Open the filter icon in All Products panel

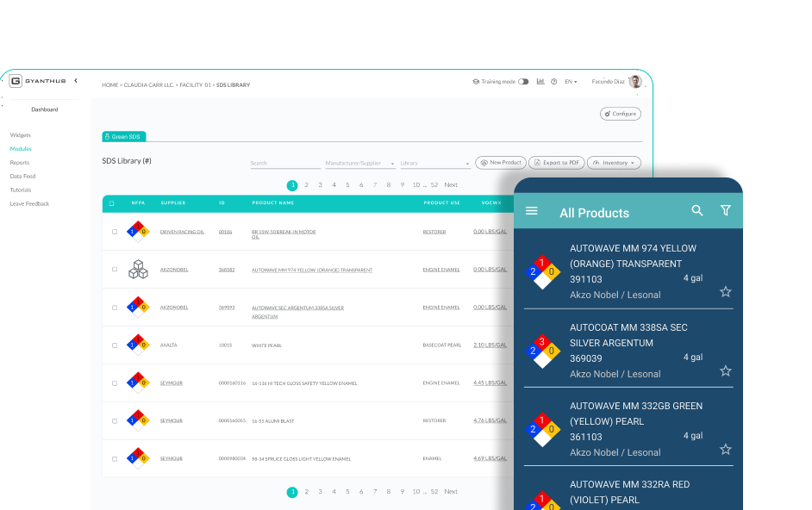[725, 210]
